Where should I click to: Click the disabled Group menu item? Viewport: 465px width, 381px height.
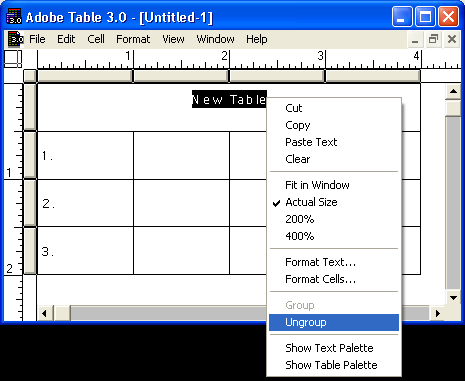point(334,305)
